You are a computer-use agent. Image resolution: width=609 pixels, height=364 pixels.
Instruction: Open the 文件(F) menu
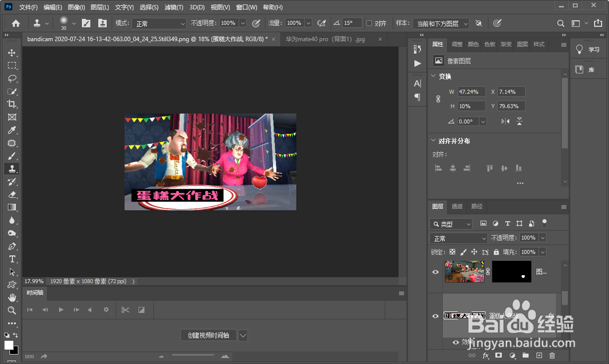tap(28, 7)
